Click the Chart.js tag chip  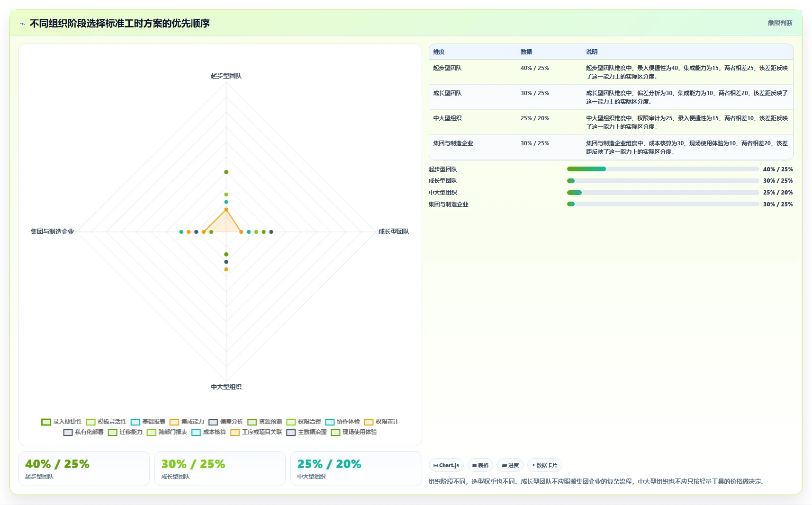[x=446, y=465]
